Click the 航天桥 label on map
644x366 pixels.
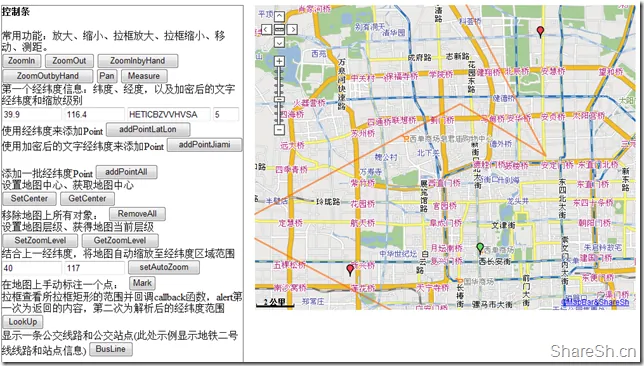(363, 223)
